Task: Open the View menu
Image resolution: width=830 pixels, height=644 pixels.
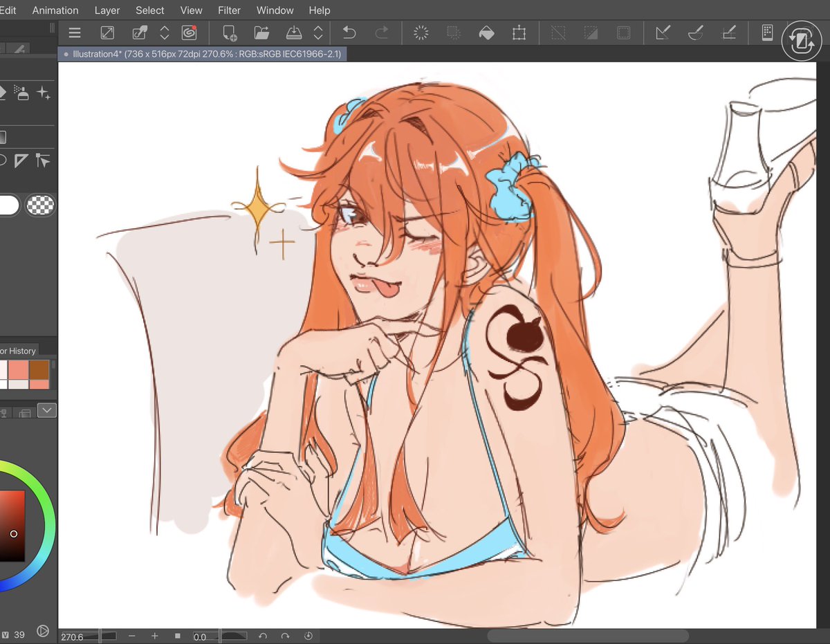Action: pos(192,10)
